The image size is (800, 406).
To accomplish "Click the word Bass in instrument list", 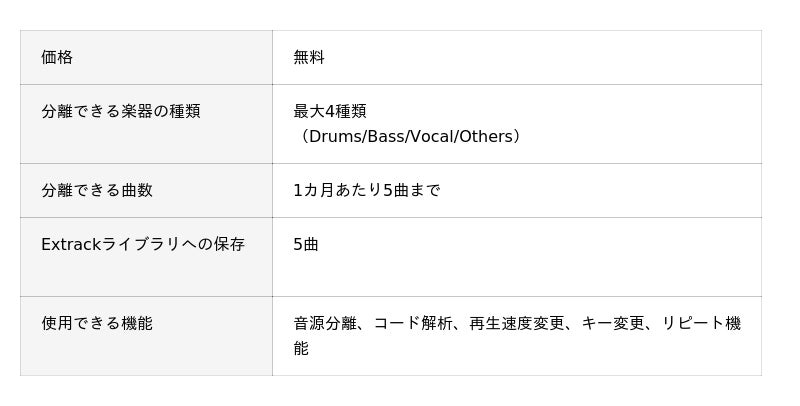I will (386, 136).
